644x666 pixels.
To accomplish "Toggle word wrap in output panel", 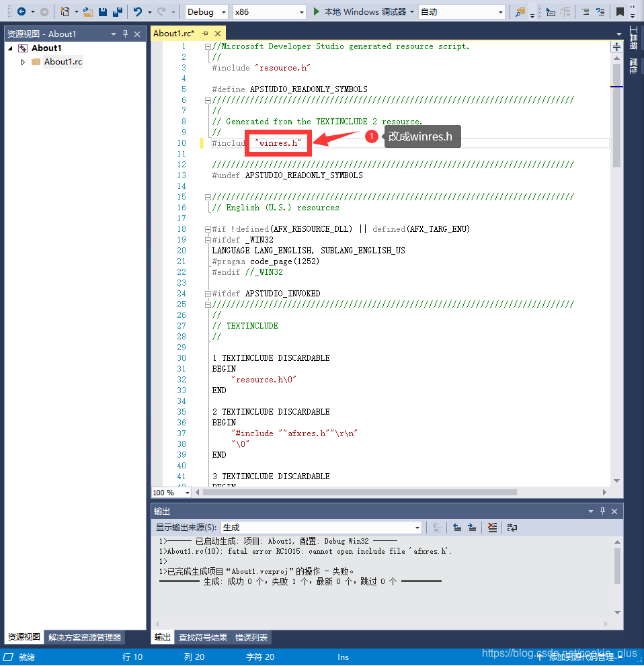I will click(512, 528).
